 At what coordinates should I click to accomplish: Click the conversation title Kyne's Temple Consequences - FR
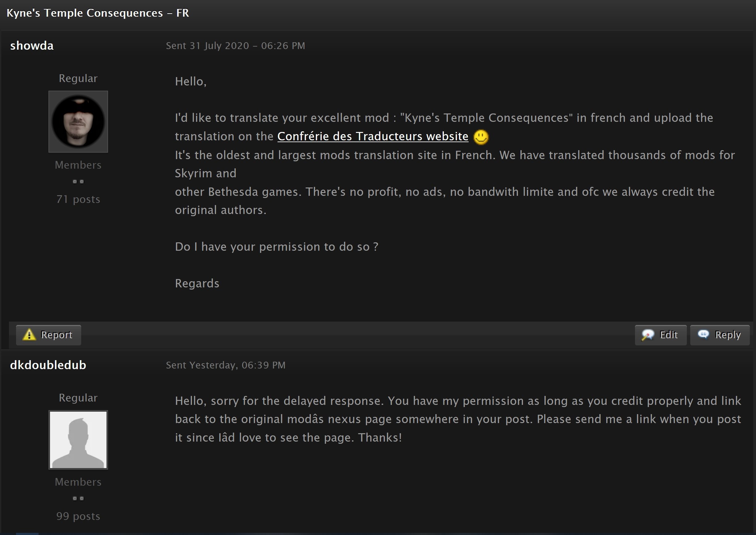98,13
